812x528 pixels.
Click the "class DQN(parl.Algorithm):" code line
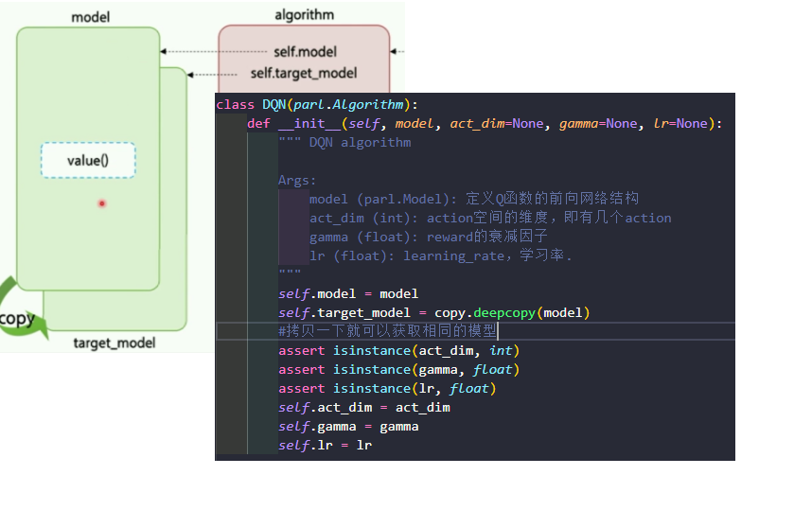point(317,105)
